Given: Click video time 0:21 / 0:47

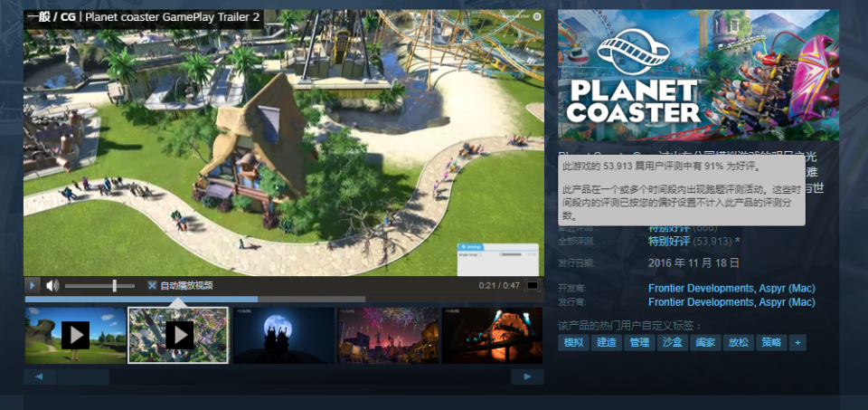Looking at the screenshot, I should pos(499,285).
